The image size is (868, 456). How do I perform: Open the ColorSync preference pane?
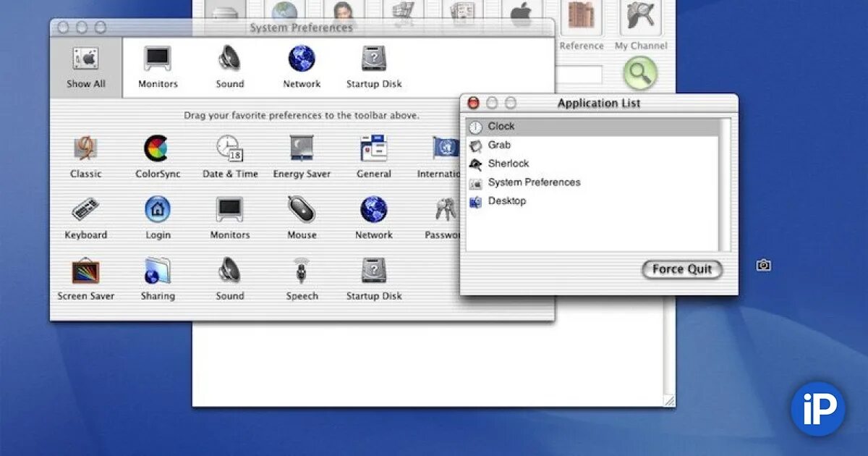coord(158,156)
